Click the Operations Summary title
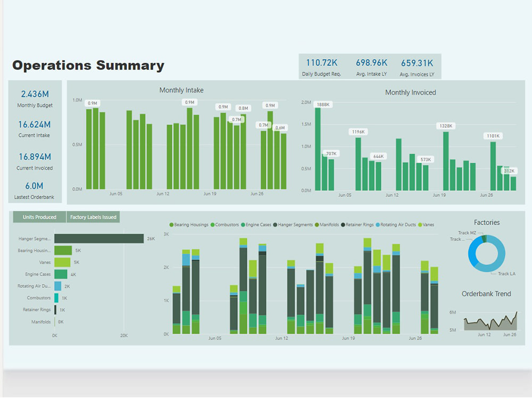 point(88,65)
